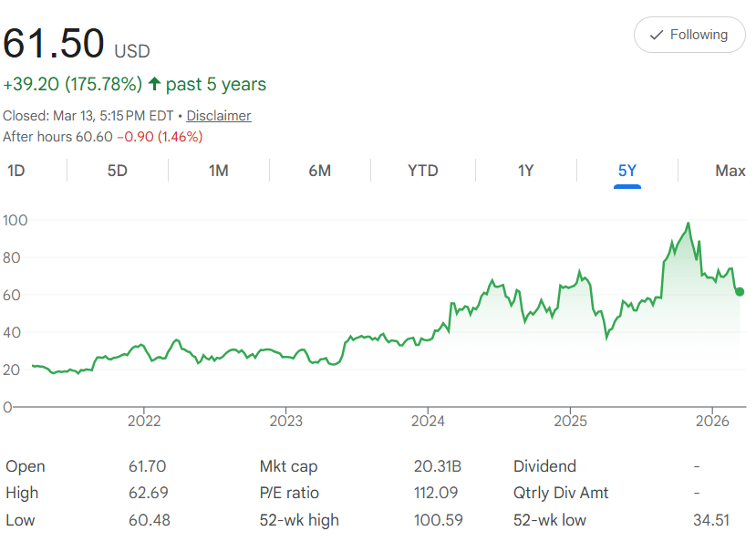The height and width of the screenshot is (542, 756).
Task: Click the checkmark icon in the Following button
Action: click(656, 35)
